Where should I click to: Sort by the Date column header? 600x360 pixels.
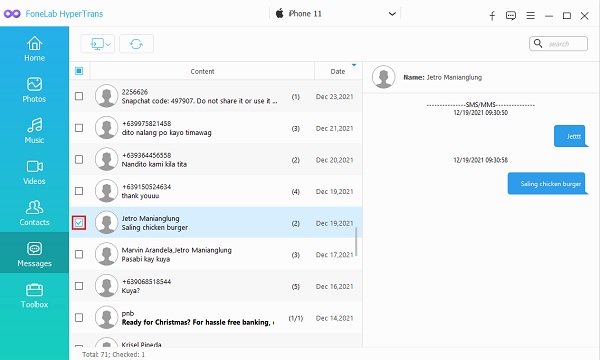[x=338, y=71]
